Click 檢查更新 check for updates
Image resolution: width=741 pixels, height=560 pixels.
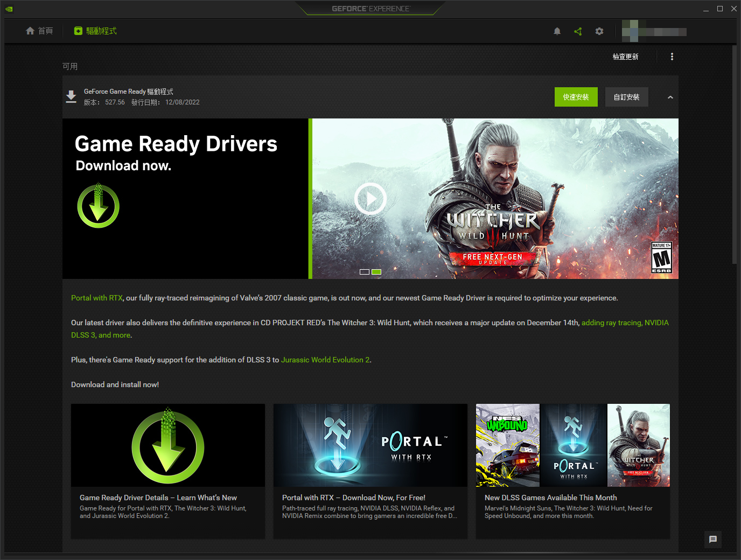click(626, 57)
